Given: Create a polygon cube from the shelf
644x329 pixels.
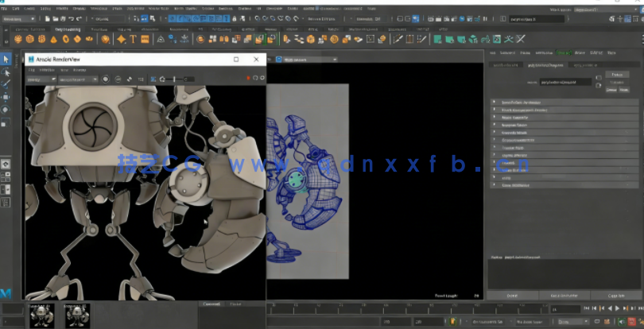Looking at the screenshot, I should (x=29, y=38).
